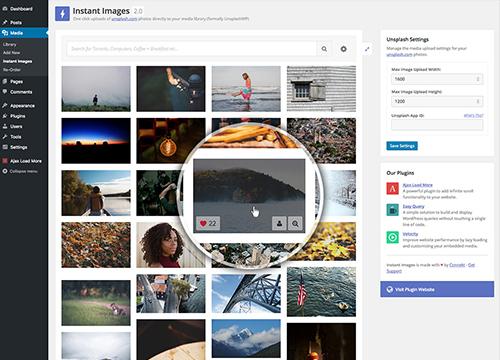Screen dimensions: 500x360
Task: Open the Re-Order submenu item
Action: (12, 70)
